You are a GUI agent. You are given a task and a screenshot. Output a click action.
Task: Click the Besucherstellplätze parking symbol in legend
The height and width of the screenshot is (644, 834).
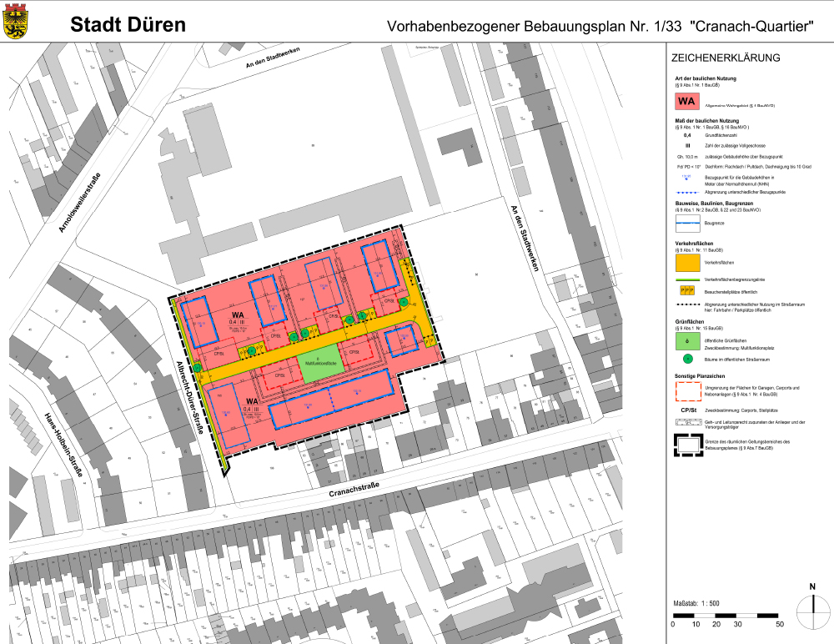click(687, 290)
